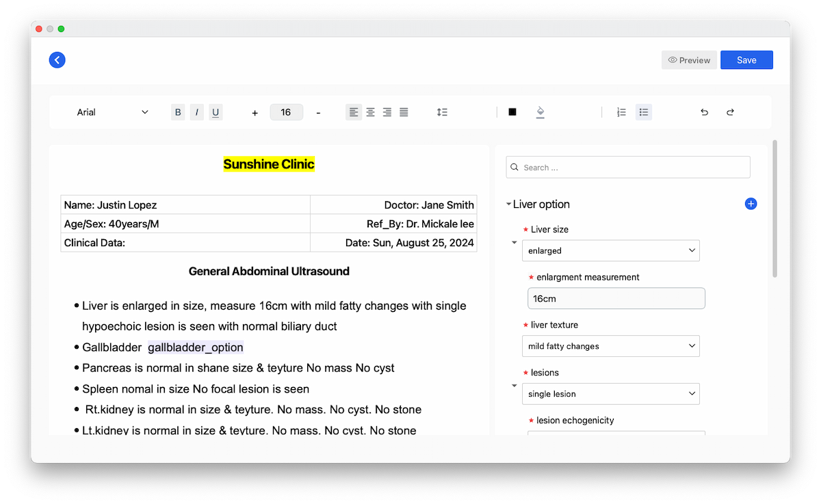Justify text alignment
This screenshot has width=821, height=504.
click(404, 112)
